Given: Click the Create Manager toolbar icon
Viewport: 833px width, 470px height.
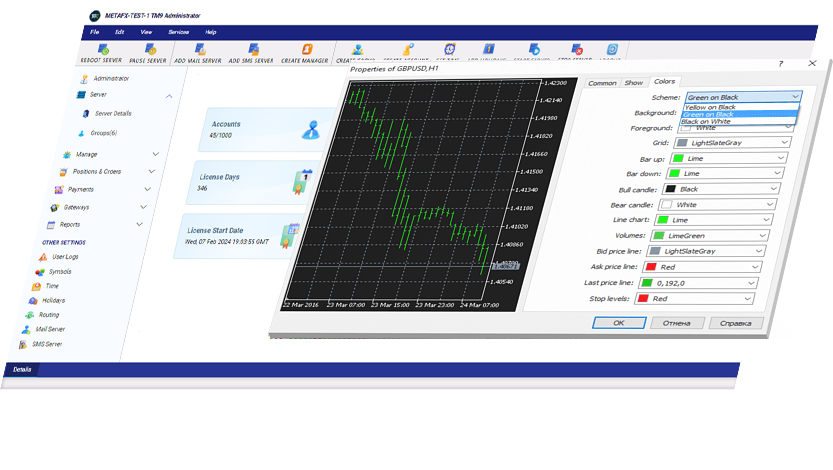Looking at the screenshot, I should tap(307, 49).
